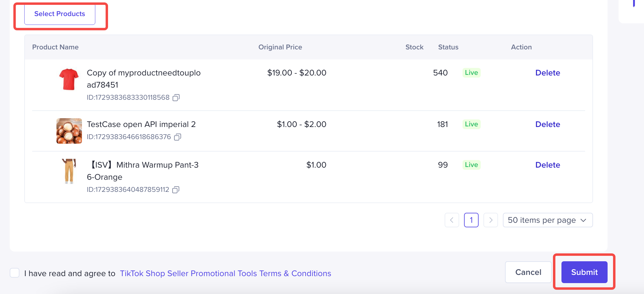Click the Original Price column header

coord(280,47)
